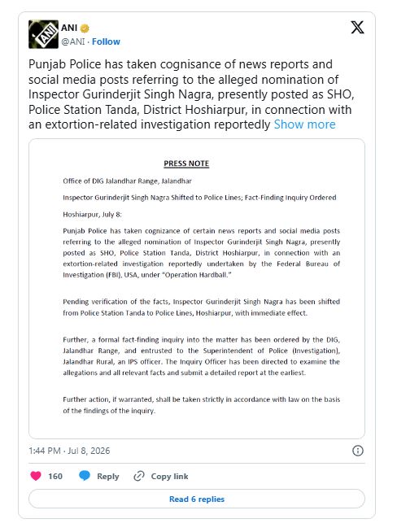Image resolution: width=397 pixels, height=532 pixels.
Task: Follow the ANI account
Action: [106, 41]
